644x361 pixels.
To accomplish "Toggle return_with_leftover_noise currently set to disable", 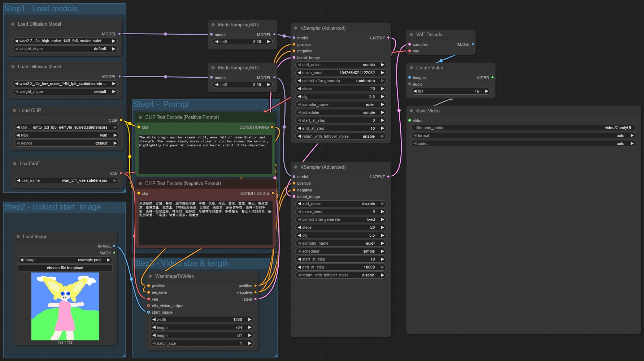I will click(340, 275).
